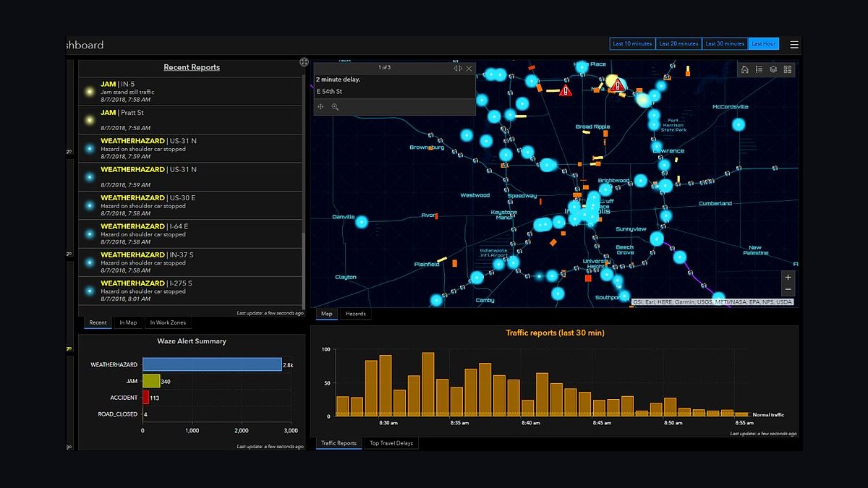This screenshot has height=488, width=868.
Task: Select Last Hour filter
Action: coord(763,44)
